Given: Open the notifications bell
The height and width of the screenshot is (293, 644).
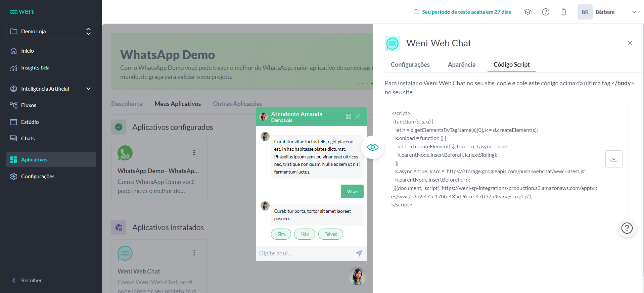Looking at the screenshot, I should tap(564, 12).
